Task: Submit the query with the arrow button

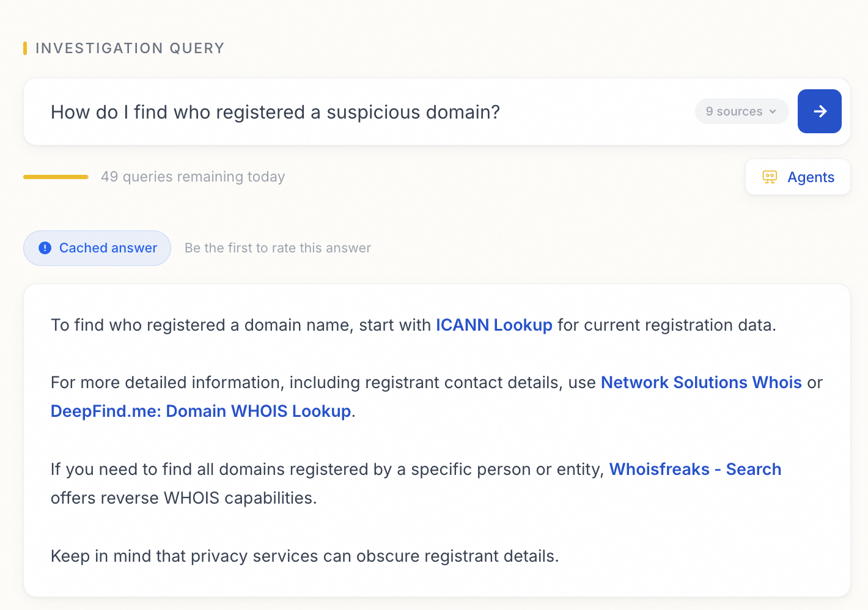Action: coord(819,111)
